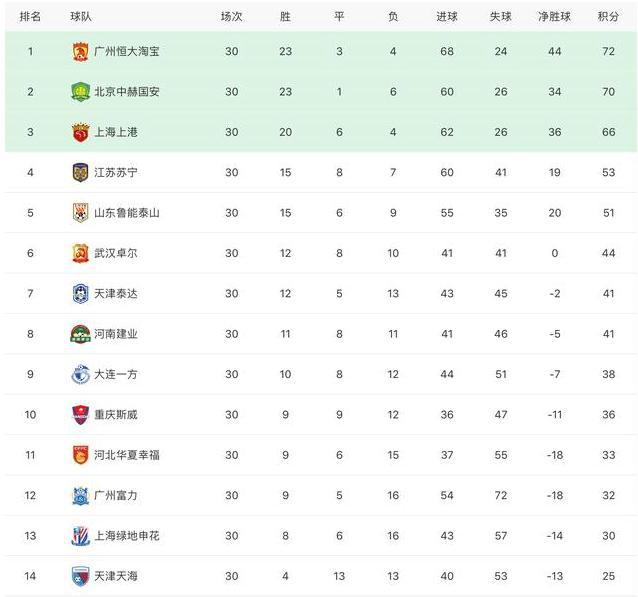Click the 进球 goals scored column header
This screenshot has width=638, height=597.
(447, 16)
